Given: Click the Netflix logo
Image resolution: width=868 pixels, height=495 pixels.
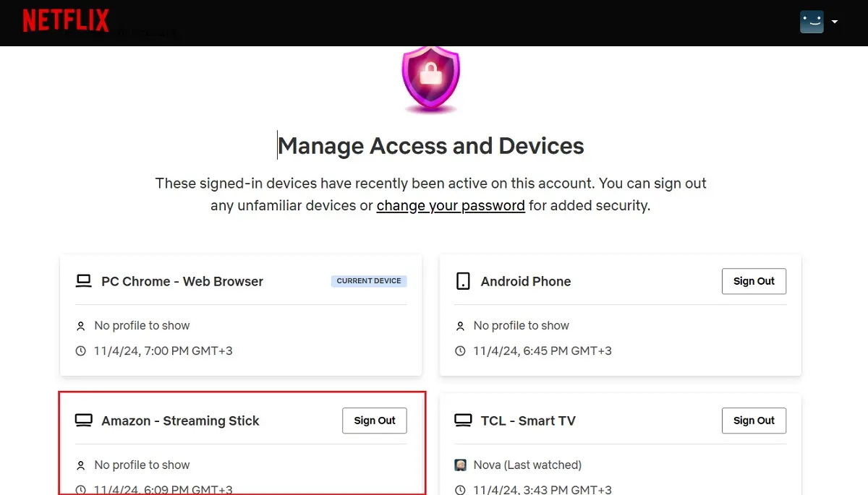Looking at the screenshot, I should point(66,21).
